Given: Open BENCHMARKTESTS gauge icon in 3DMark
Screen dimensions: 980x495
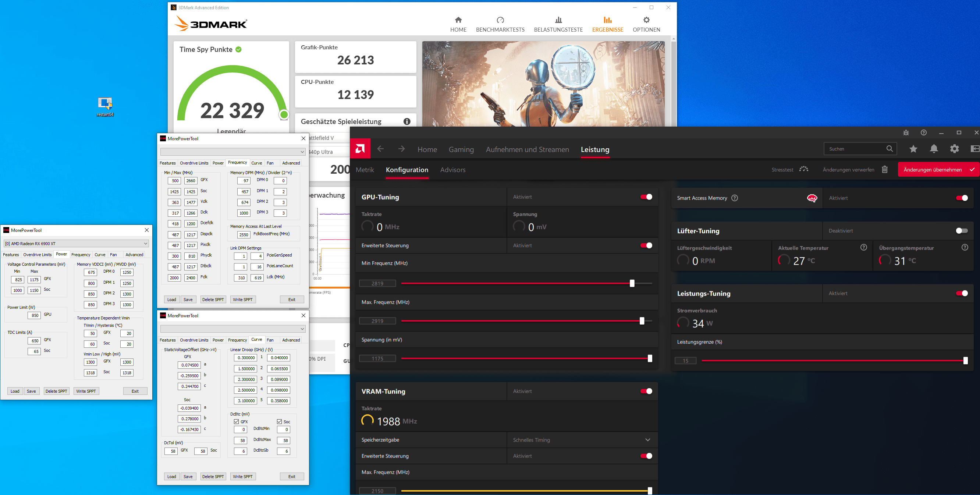Looking at the screenshot, I should (500, 20).
